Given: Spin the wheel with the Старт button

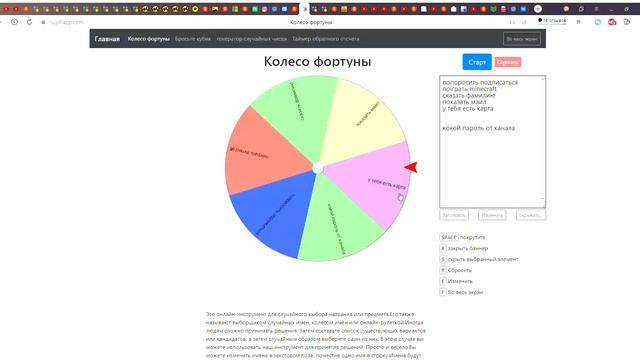Looking at the screenshot, I should 477,62.
